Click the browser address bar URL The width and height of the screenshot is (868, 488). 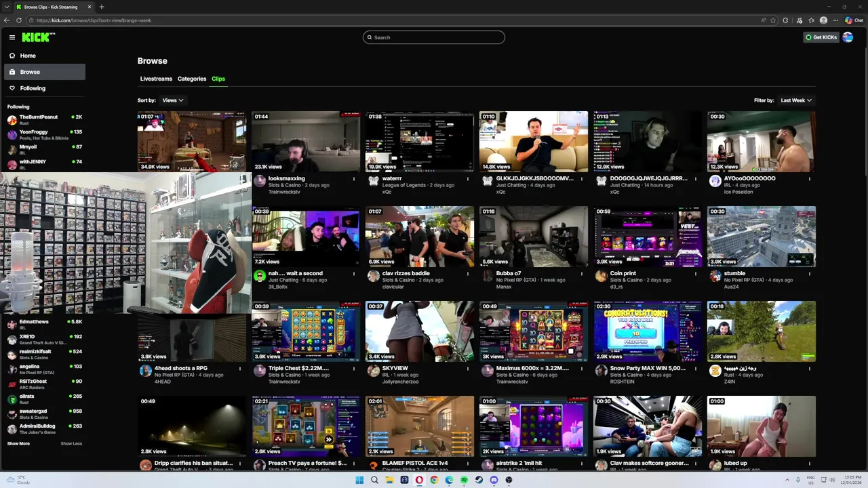click(94, 20)
